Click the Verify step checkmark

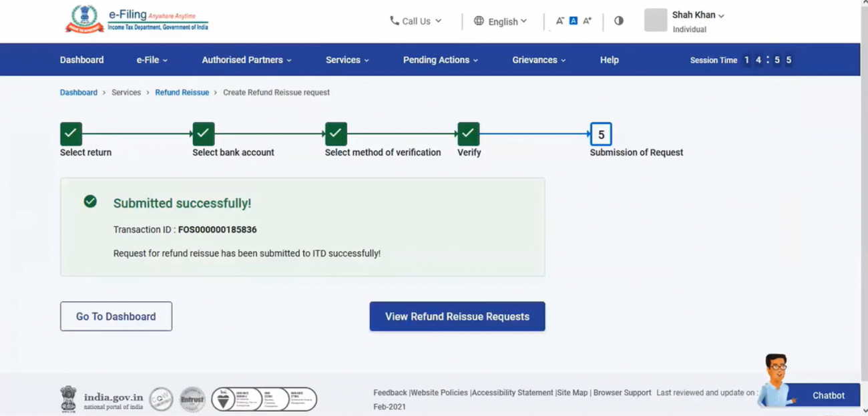(468, 134)
